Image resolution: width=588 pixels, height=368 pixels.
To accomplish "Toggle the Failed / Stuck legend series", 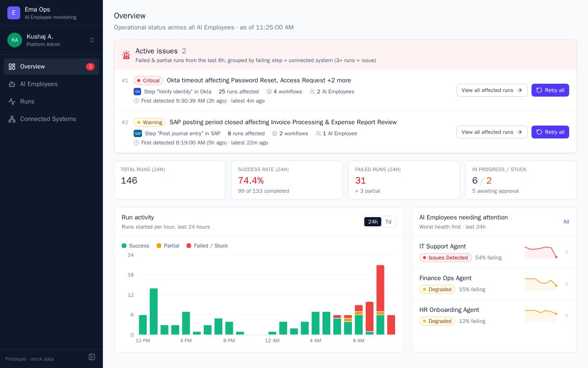I will pyautogui.click(x=207, y=246).
